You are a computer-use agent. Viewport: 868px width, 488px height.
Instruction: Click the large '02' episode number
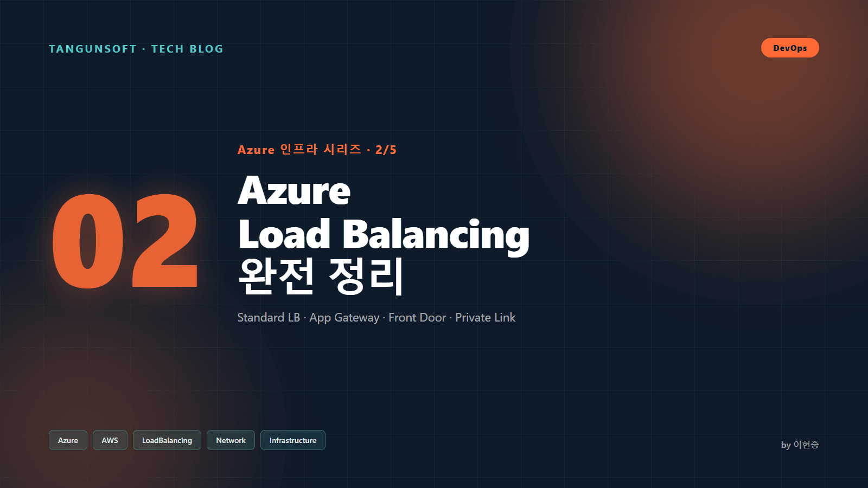(125, 241)
